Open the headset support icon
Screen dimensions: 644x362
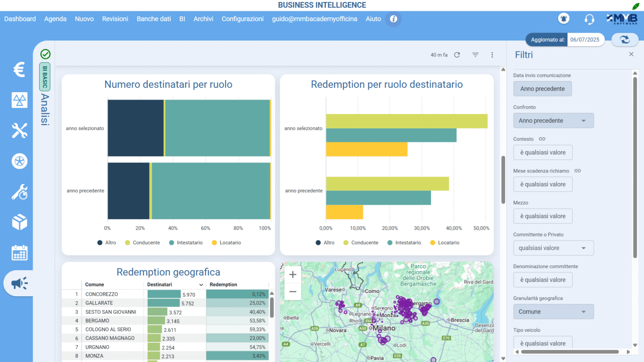(589, 19)
